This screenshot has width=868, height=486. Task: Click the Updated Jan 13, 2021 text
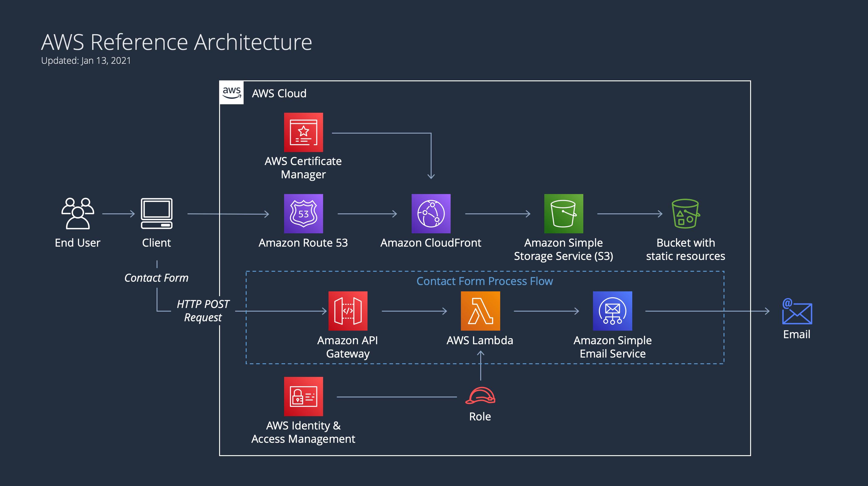pos(86,61)
